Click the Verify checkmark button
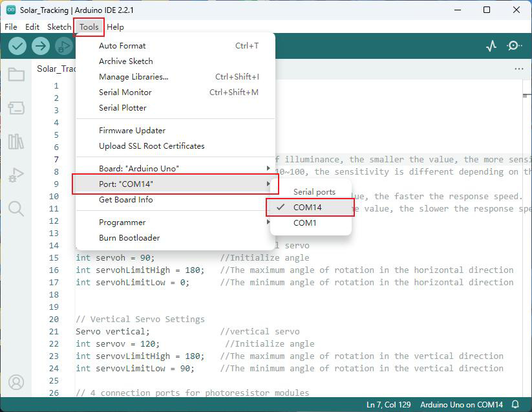The width and height of the screenshot is (532, 412). tap(17, 46)
